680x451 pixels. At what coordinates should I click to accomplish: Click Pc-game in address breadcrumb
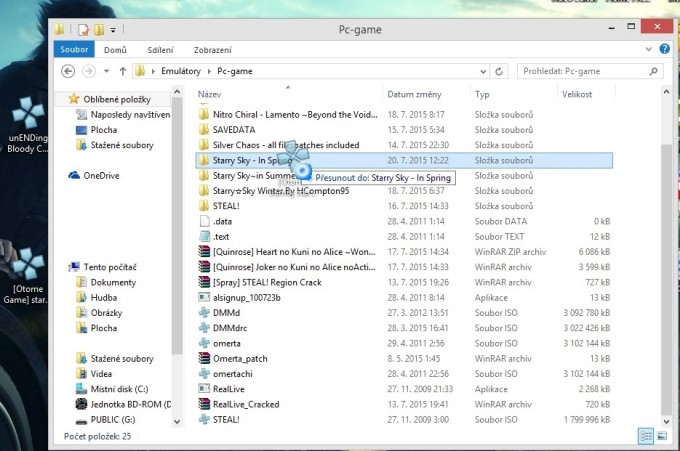235,71
